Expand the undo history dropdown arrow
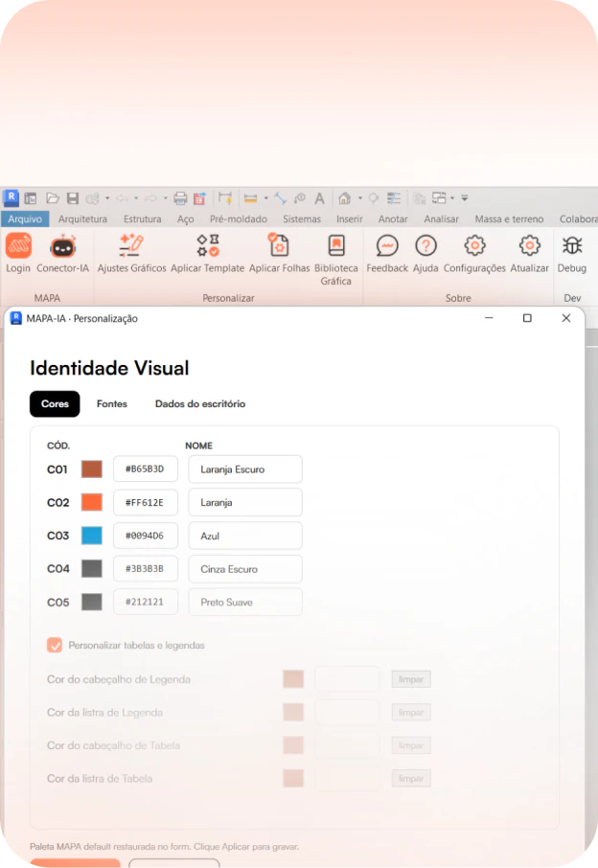 (136, 198)
